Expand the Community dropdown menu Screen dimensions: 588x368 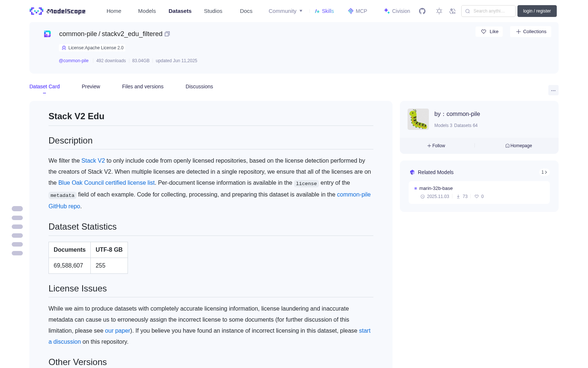pos(286,11)
